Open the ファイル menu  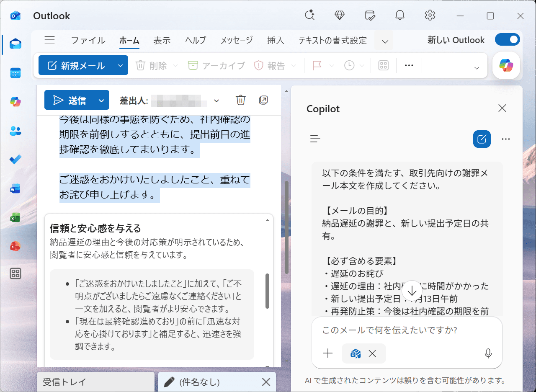[88, 41]
